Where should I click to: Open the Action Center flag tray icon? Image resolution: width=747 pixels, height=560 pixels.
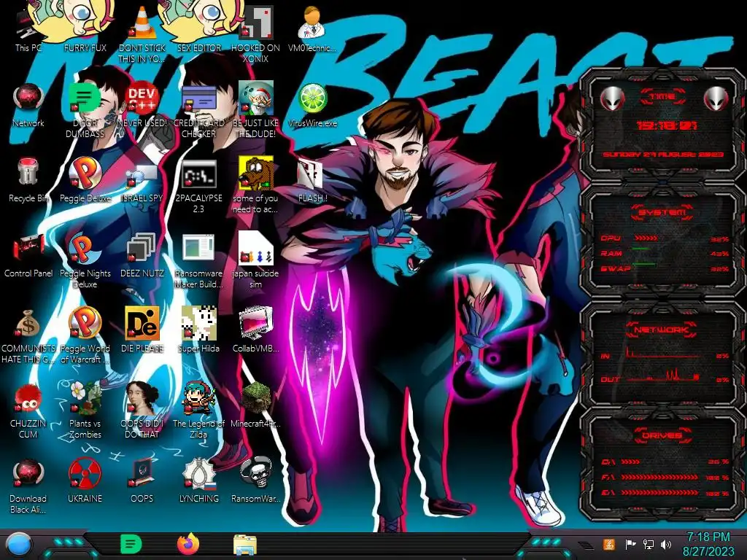tap(631, 544)
